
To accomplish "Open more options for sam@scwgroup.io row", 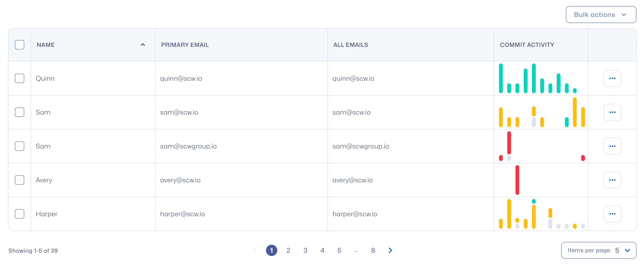I will pyautogui.click(x=612, y=146).
